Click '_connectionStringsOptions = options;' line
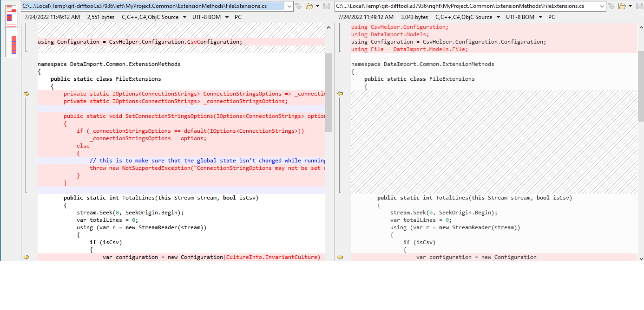Screen dimensions: 644x310 pyautogui.click(x=148, y=138)
